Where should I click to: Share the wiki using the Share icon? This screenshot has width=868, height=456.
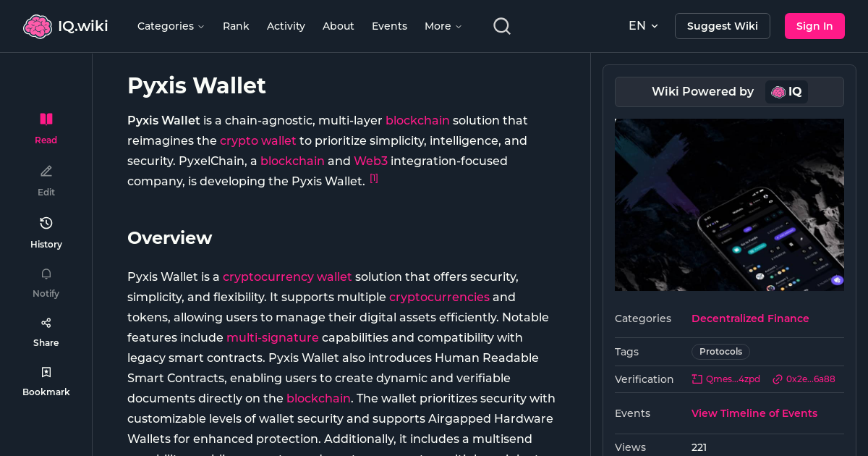pos(46,322)
